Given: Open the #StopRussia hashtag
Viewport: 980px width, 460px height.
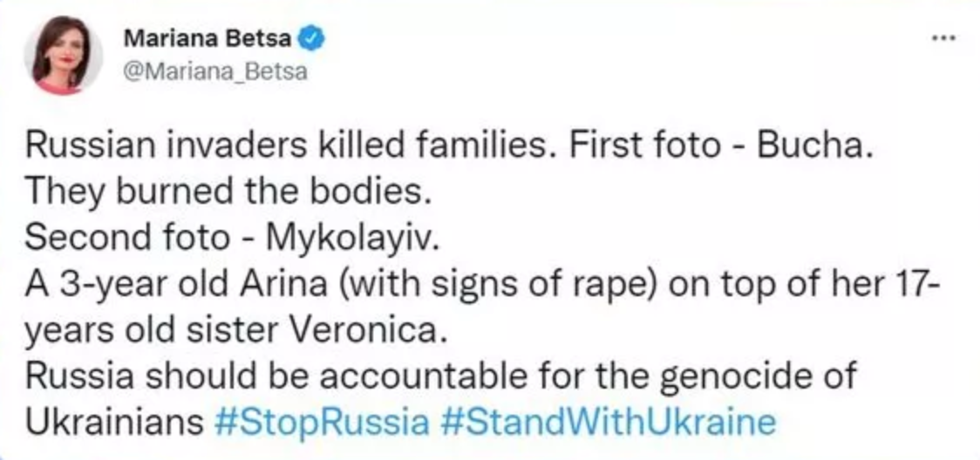Looking at the screenshot, I should [x=320, y=422].
